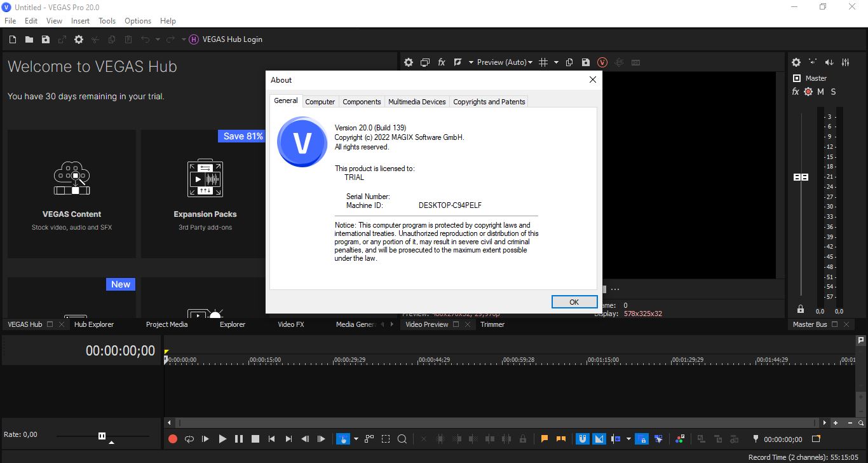Open the Preview (Auto) quality dropdown

tap(505, 62)
